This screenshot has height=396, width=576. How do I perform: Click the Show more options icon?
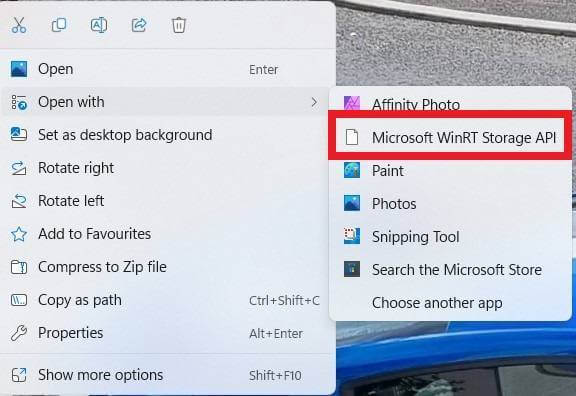click(x=19, y=375)
